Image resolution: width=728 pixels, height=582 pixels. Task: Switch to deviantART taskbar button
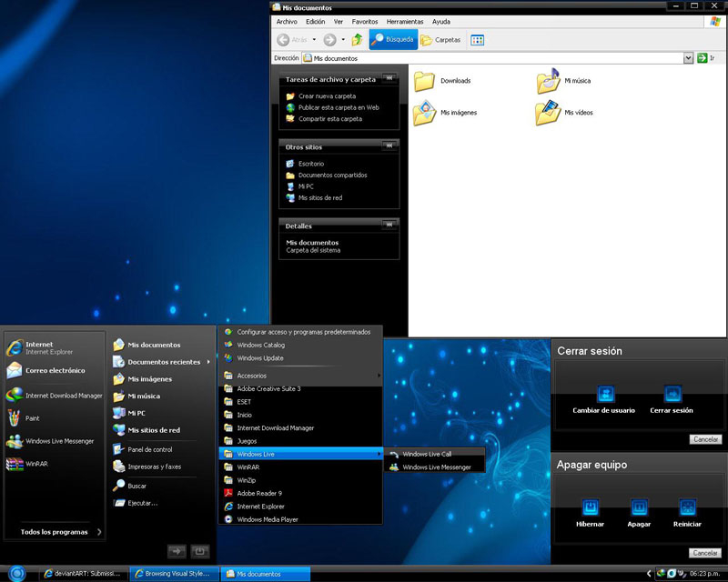point(82,574)
